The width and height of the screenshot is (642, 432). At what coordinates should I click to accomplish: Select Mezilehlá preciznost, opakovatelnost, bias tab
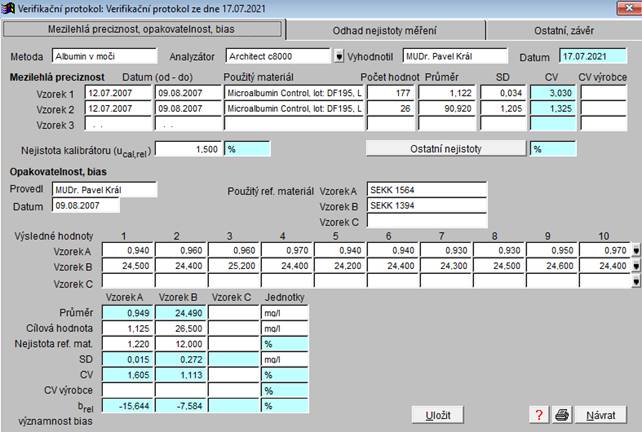143,29
